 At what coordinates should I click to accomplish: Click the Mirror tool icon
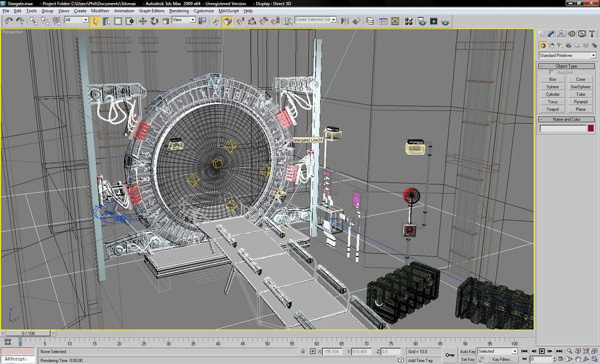coord(345,21)
